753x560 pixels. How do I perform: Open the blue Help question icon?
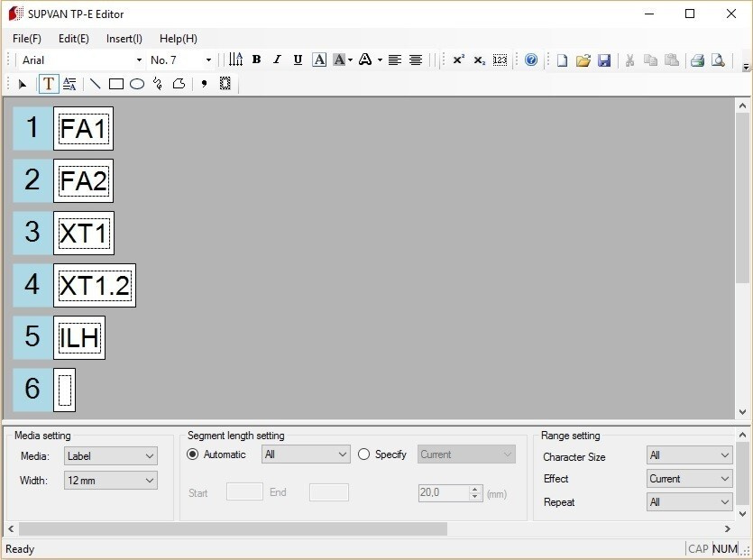[x=531, y=60]
